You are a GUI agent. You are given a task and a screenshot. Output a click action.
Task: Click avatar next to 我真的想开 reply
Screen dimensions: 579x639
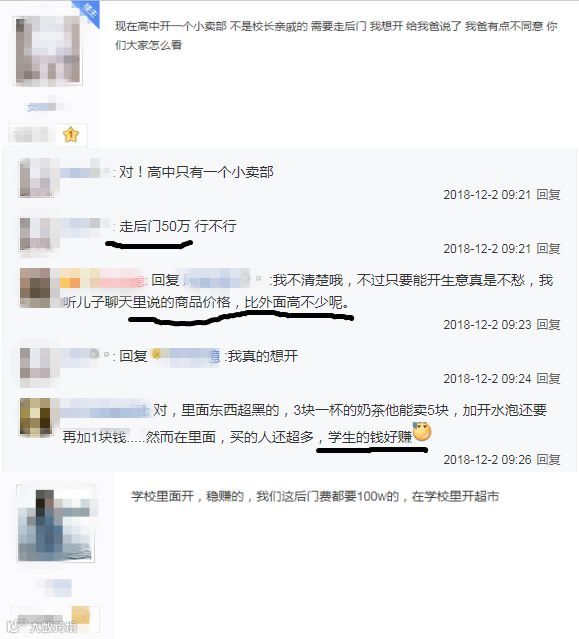(x=36, y=364)
